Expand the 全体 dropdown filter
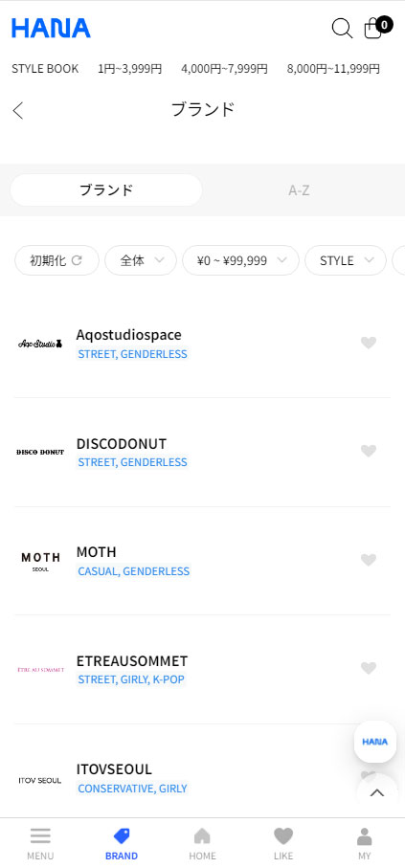405x868 pixels. point(141,260)
